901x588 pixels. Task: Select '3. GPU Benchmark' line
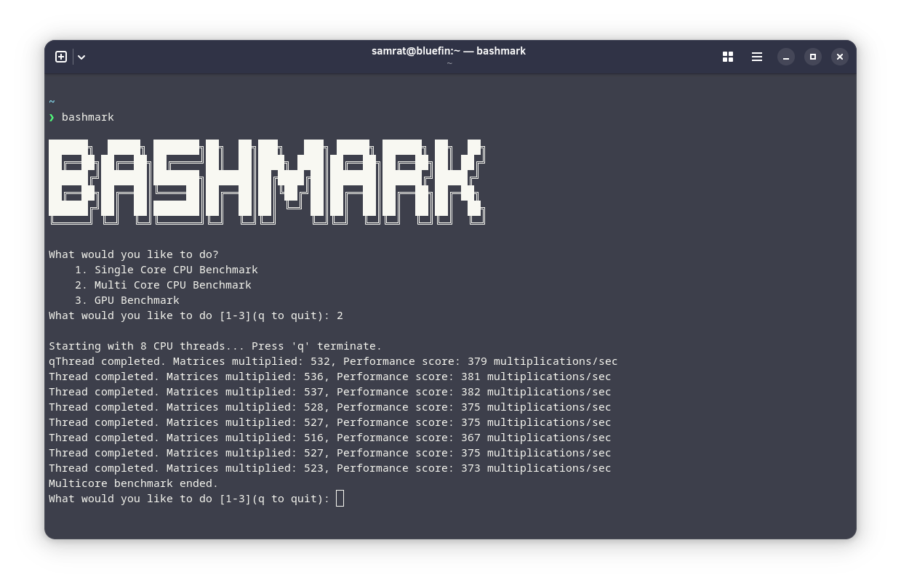(127, 300)
